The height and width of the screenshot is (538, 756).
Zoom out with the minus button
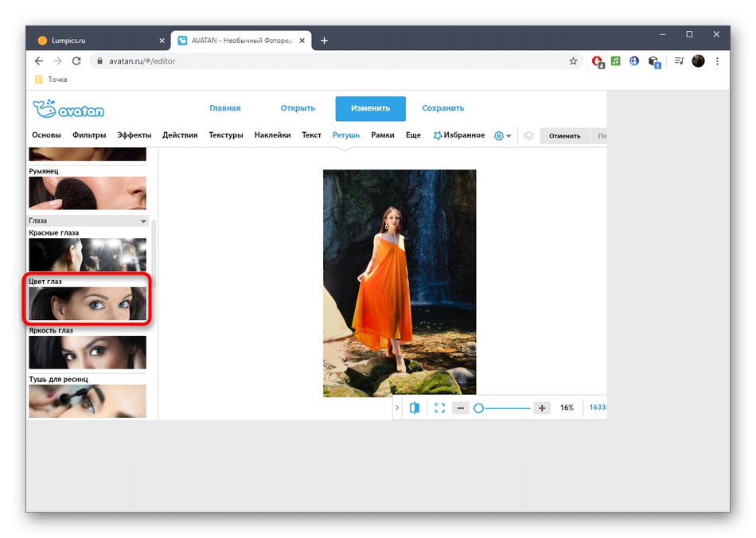click(x=461, y=408)
